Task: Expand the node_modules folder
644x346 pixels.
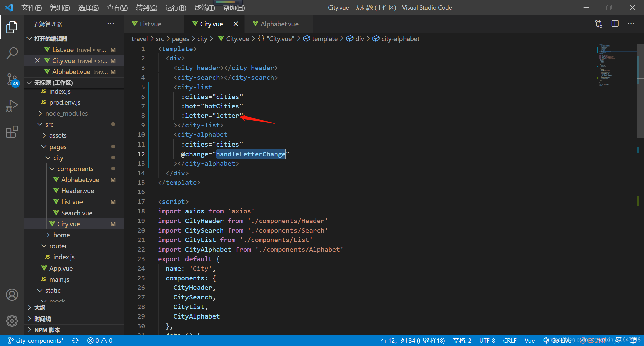Action: pyautogui.click(x=74, y=113)
